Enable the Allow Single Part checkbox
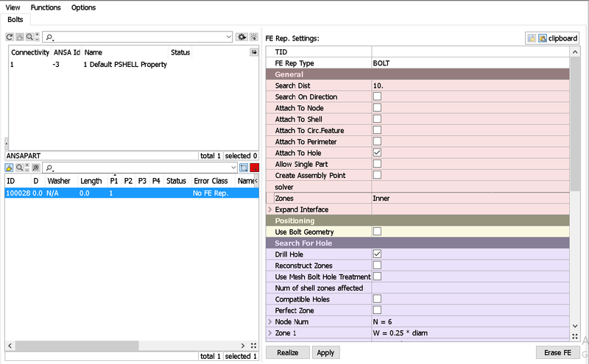This screenshot has width=589, height=364. pyautogui.click(x=377, y=164)
